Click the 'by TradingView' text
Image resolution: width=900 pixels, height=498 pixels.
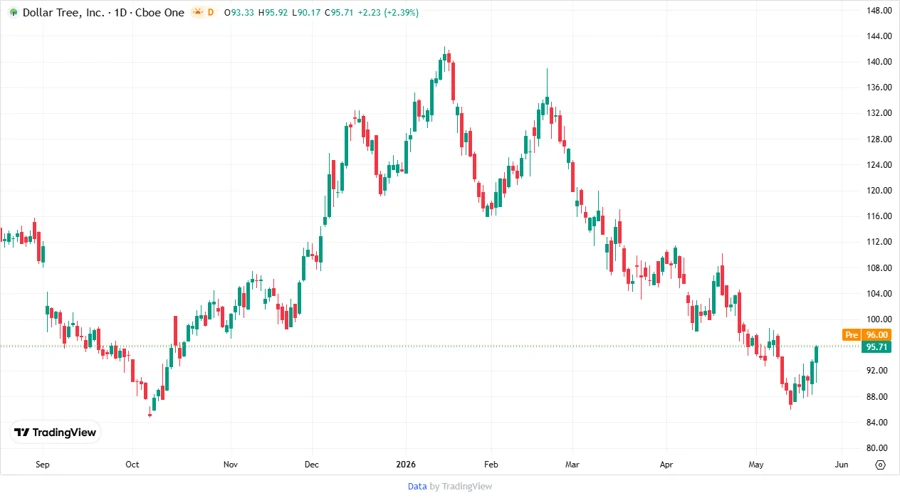click(x=461, y=486)
